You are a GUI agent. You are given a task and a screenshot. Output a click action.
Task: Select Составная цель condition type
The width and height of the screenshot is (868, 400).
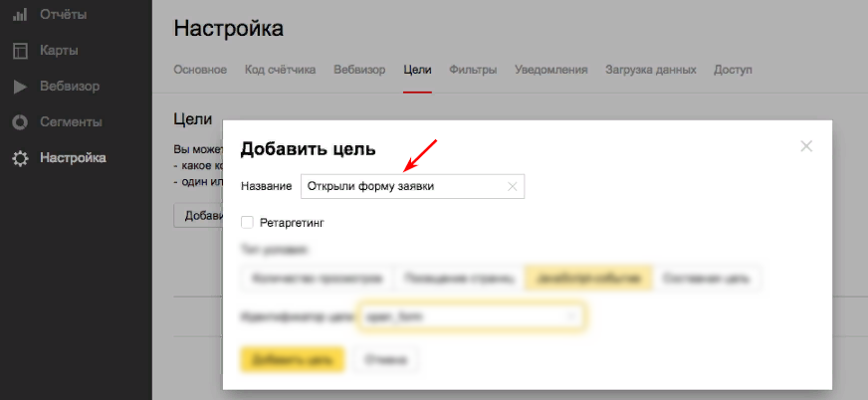pyautogui.click(x=706, y=279)
